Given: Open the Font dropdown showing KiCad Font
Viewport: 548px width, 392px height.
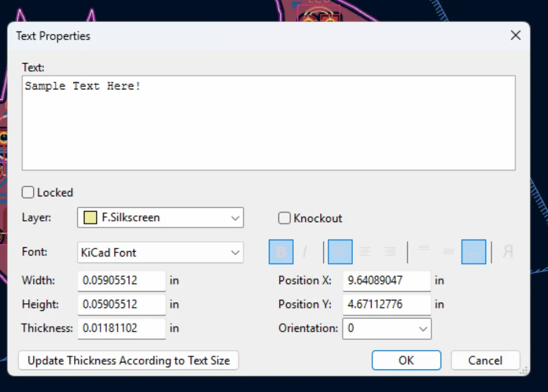Looking at the screenshot, I should [x=161, y=253].
